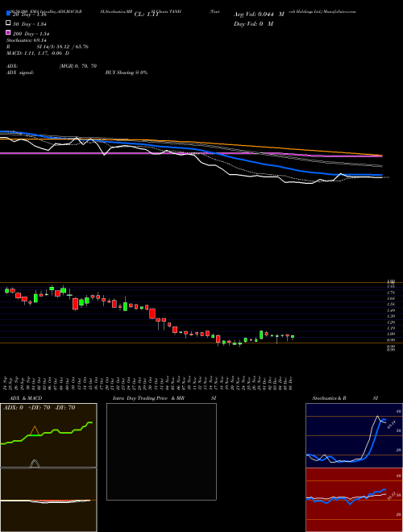
Task: Select the '50 Day = 1.34' legend text
Action: pos(29,24)
